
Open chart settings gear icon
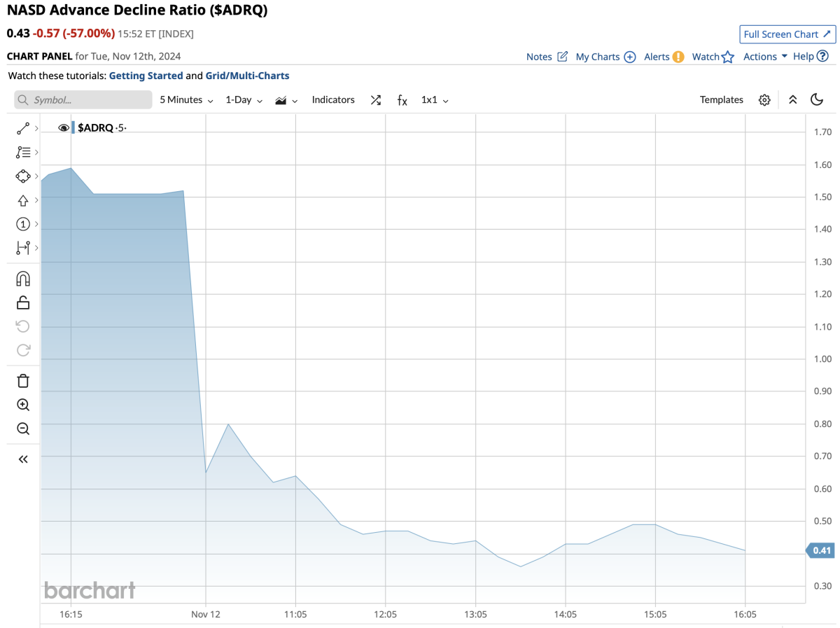click(764, 100)
